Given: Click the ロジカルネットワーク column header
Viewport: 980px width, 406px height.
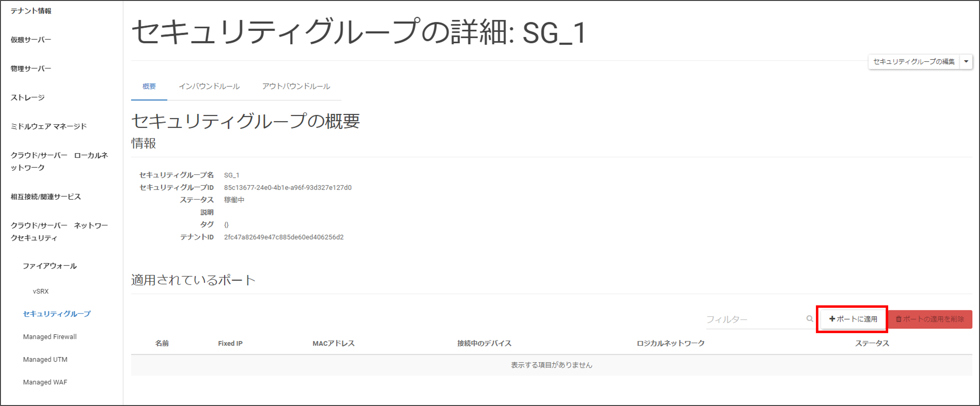Looking at the screenshot, I should (671, 343).
